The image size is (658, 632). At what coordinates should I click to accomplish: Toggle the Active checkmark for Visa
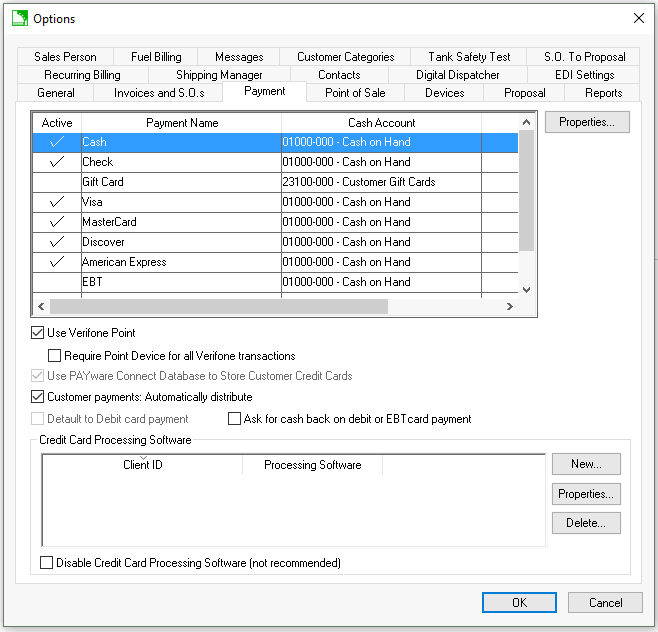(x=56, y=202)
